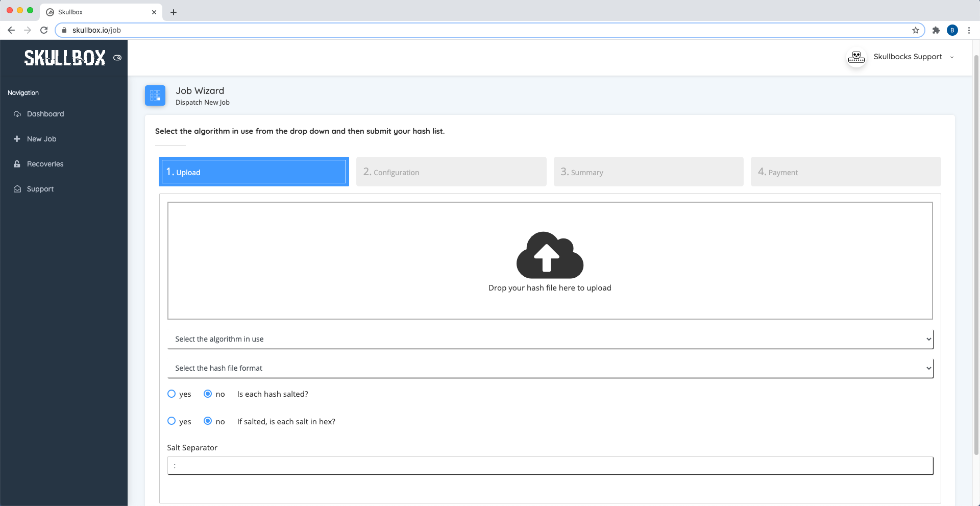The image size is (980, 506).
Task: Open Recoveries via the key icon
Action: pos(17,164)
